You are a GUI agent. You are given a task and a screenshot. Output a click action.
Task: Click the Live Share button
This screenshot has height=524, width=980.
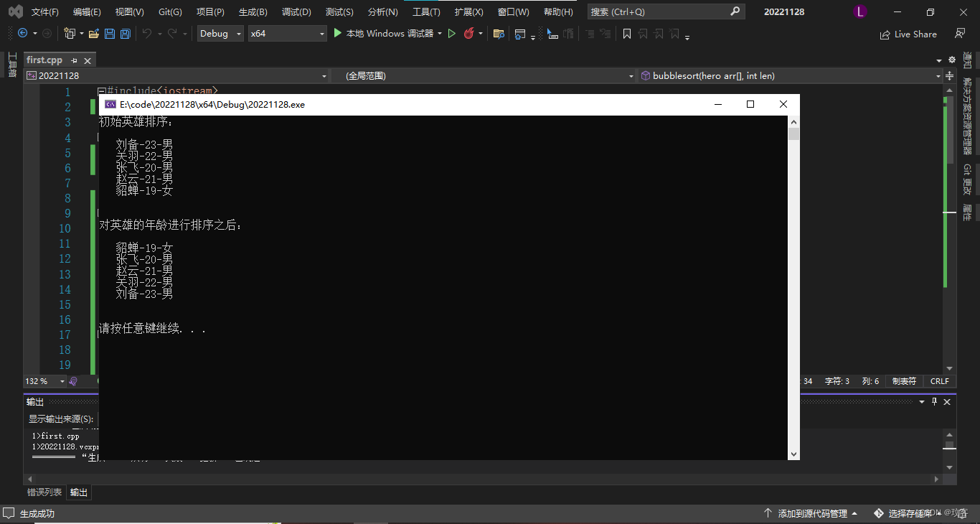point(908,34)
